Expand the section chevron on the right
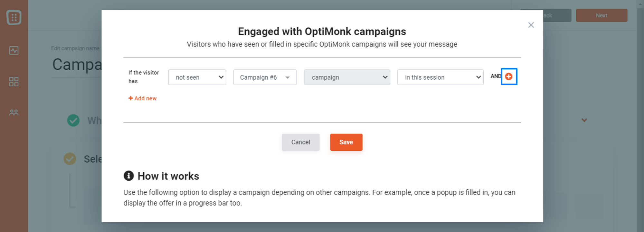Image resolution: width=644 pixels, height=232 pixels. tap(584, 120)
